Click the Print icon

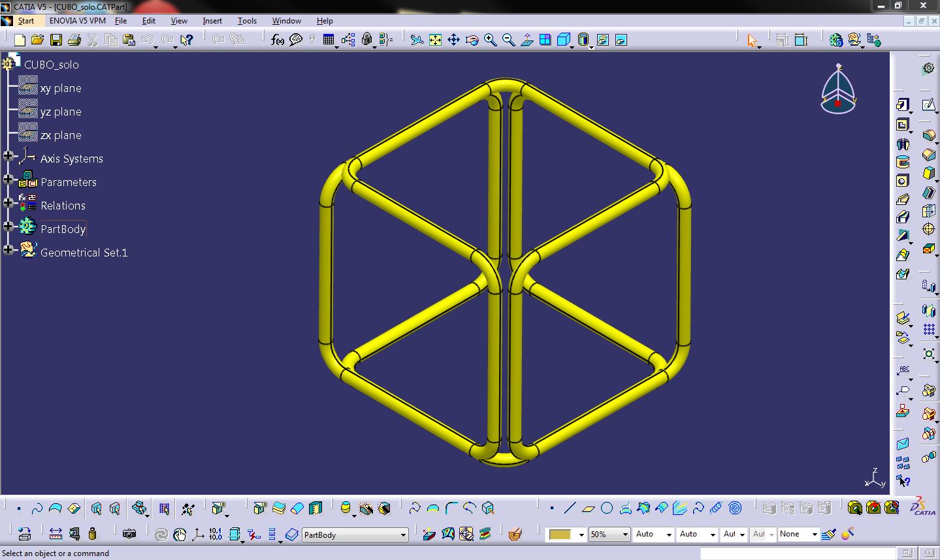coord(74,40)
